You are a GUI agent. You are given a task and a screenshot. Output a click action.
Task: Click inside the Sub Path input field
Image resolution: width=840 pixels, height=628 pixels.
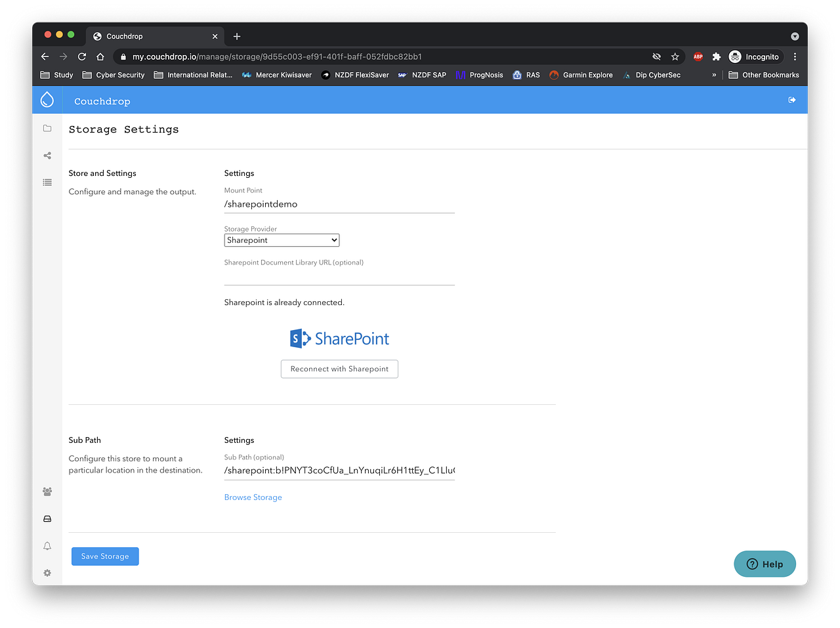click(339, 470)
